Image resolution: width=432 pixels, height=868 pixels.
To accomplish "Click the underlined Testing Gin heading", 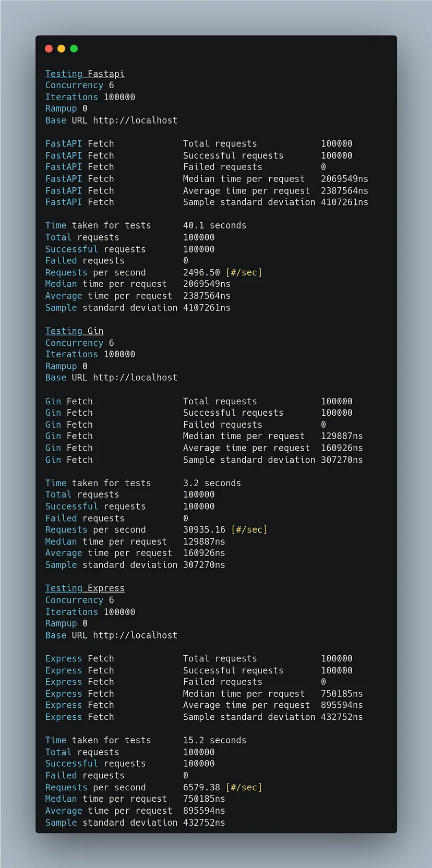I will (x=74, y=331).
